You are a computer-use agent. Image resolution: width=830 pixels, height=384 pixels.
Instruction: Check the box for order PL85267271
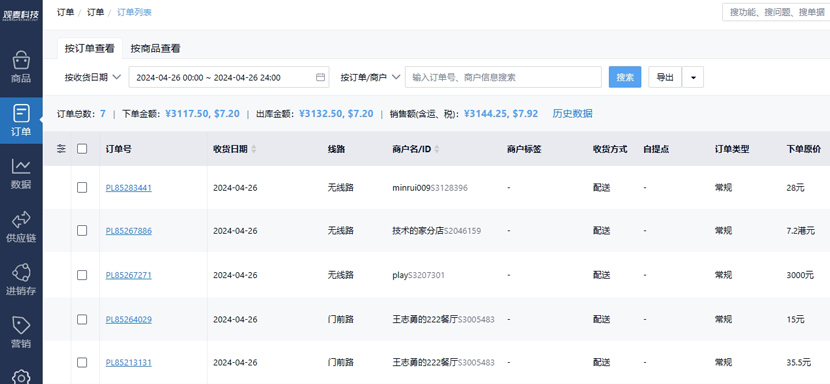click(82, 275)
